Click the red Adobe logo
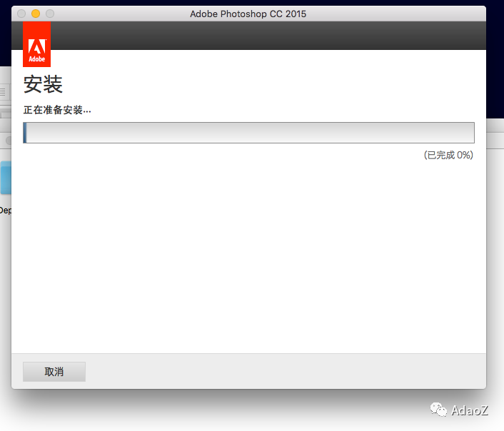This screenshot has height=431, width=504. [x=36, y=44]
